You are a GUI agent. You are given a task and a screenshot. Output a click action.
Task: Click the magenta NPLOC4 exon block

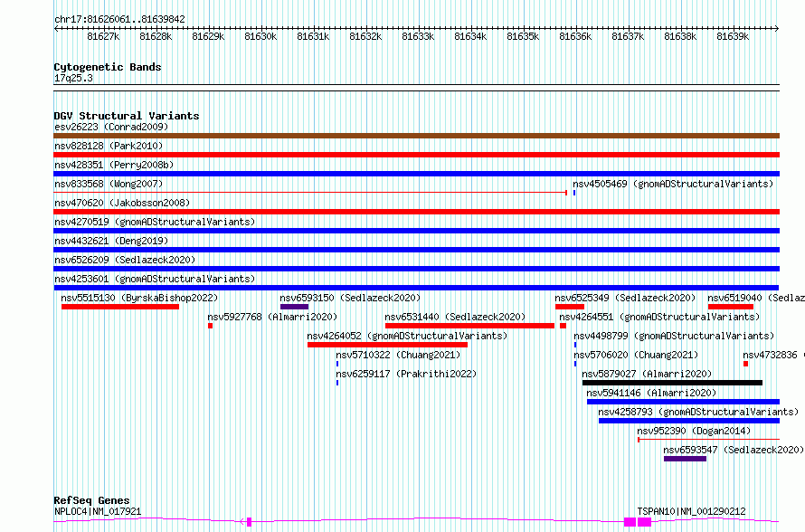coord(249,522)
